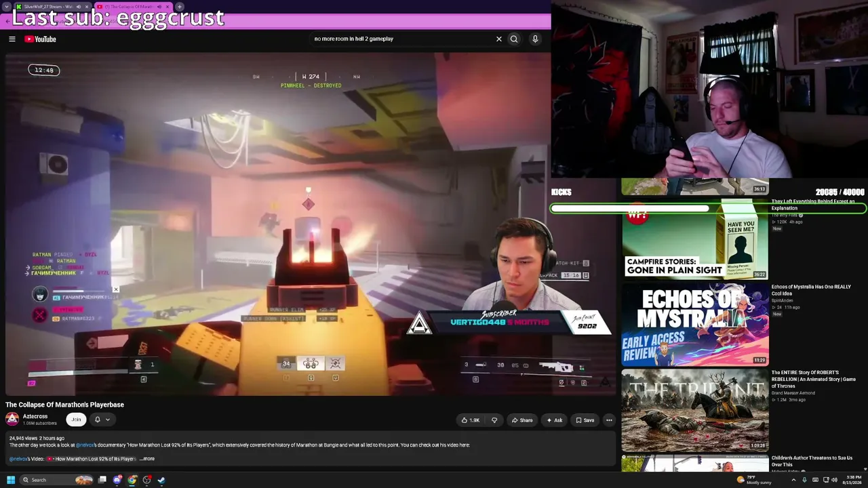Open the Ask AI button
The height and width of the screenshot is (488, 868).
(555, 420)
